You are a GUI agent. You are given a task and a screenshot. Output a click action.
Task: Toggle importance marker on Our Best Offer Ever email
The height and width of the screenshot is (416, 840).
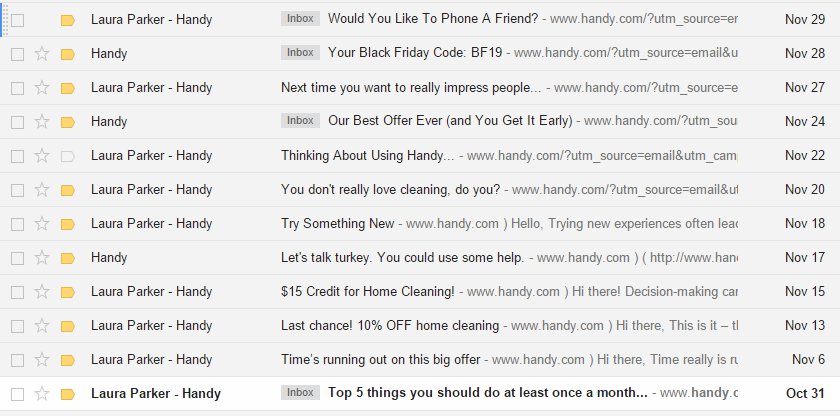[68, 121]
